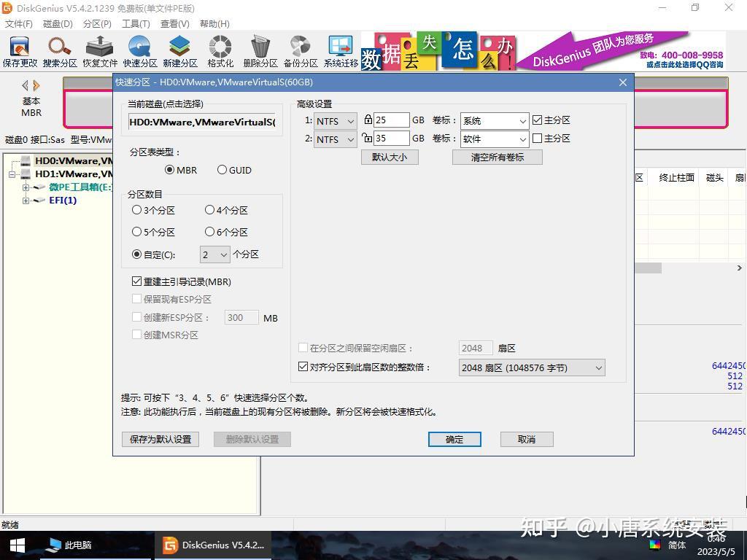Click the 新建分区 (New partition) icon
The image size is (747, 560).
[179, 52]
